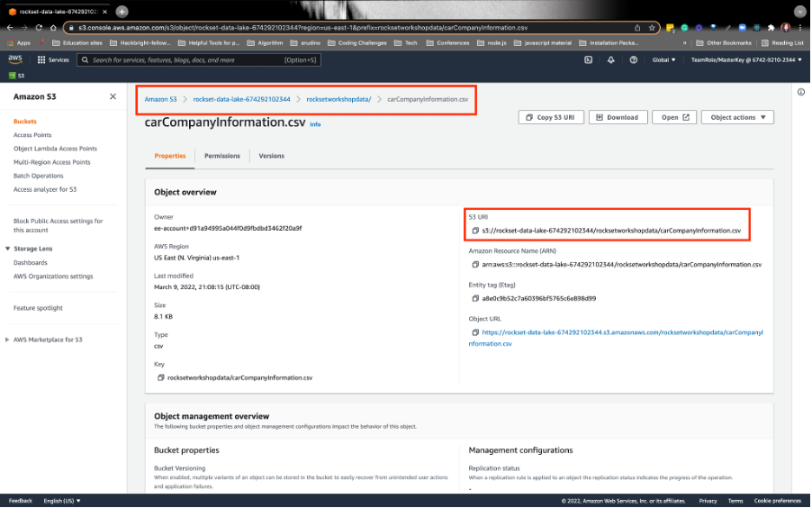Viewport: 812px width, 508px height.
Task: Go to Amazon S3 breadcrumb link
Action: tap(160, 99)
